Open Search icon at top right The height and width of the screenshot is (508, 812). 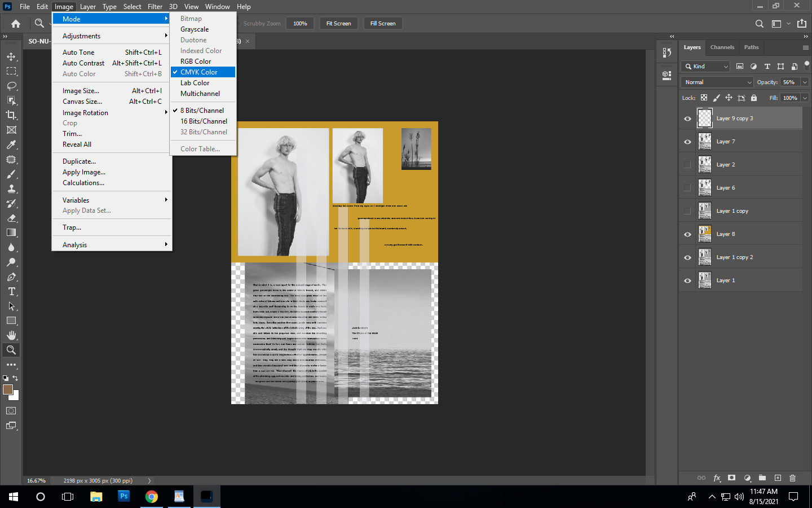point(760,24)
